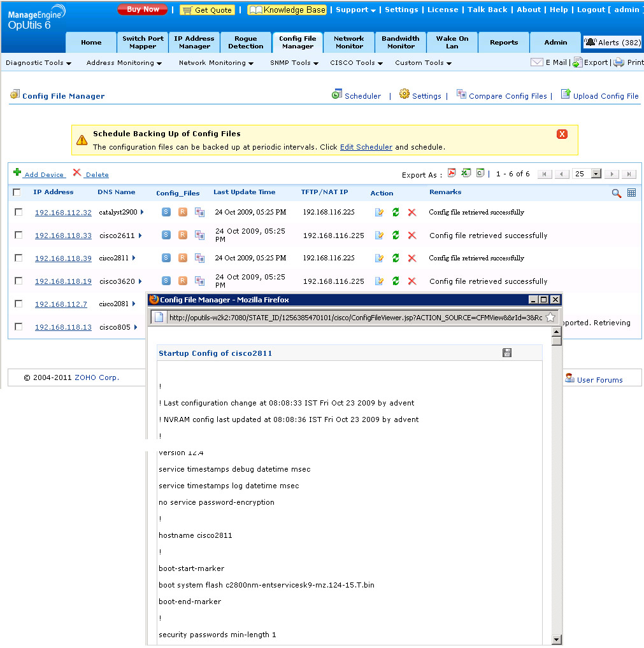Open the Diagnostic Tools dropdown

pyautogui.click(x=38, y=63)
